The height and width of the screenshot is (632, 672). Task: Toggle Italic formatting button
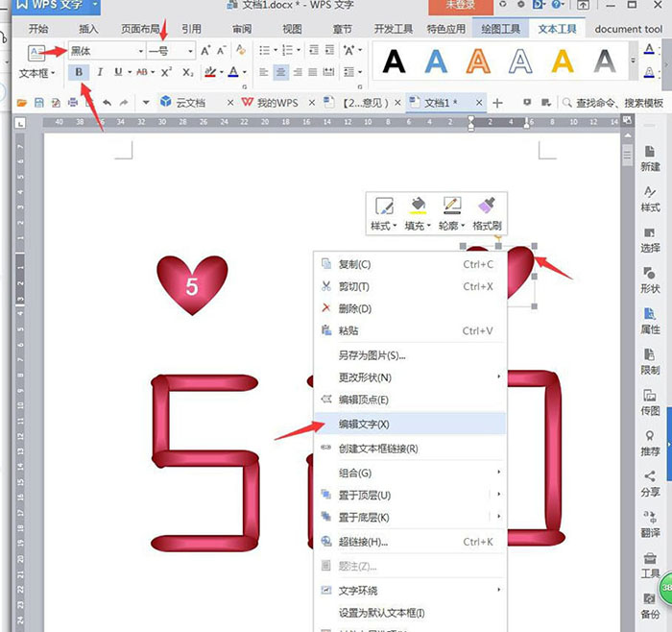[100, 72]
